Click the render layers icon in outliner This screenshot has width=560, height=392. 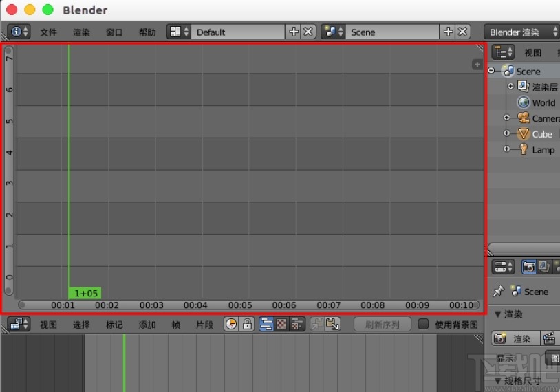click(524, 87)
